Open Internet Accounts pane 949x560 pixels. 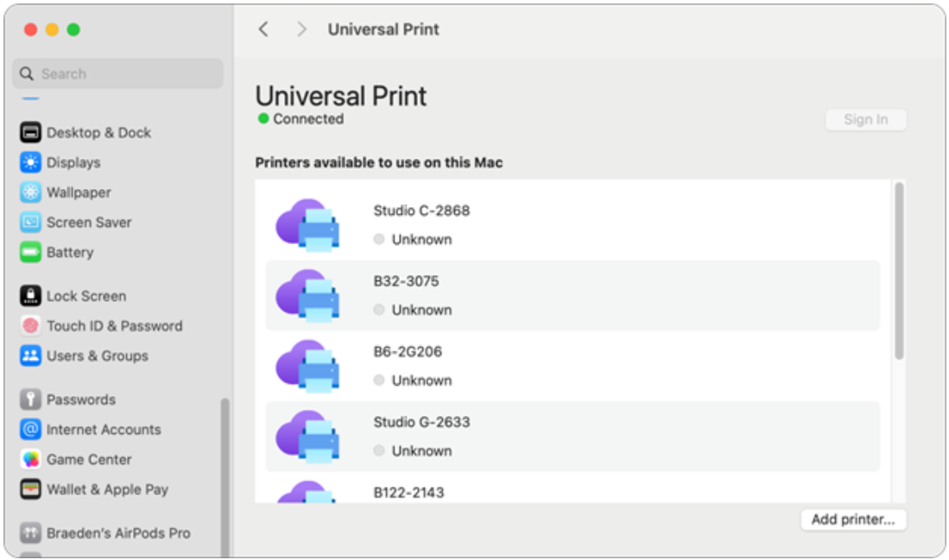tap(104, 430)
